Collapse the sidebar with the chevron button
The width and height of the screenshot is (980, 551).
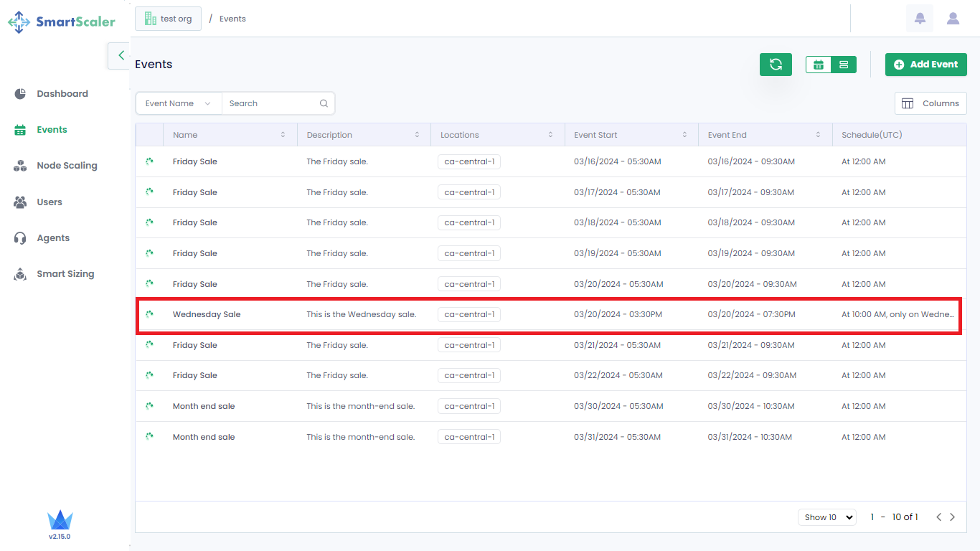[121, 55]
